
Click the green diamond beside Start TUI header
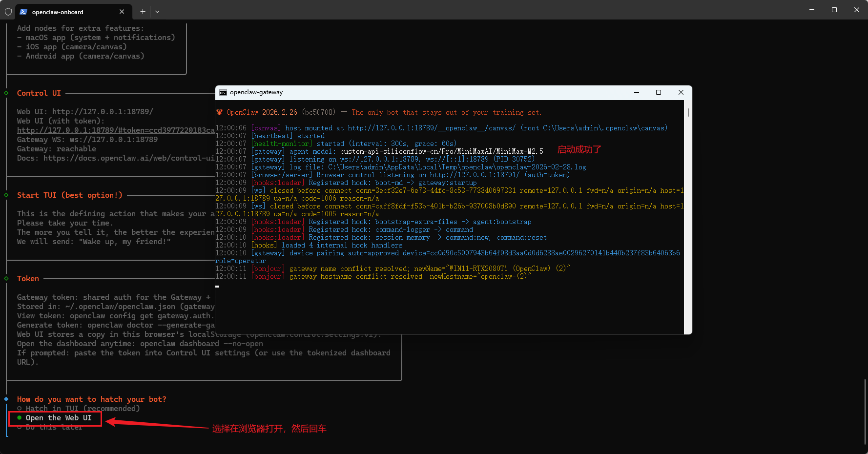coord(6,195)
